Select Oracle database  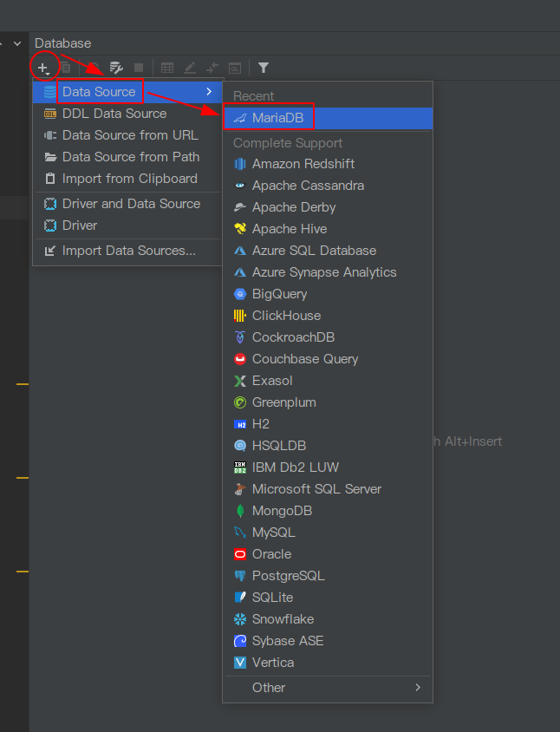[x=328, y=554]
